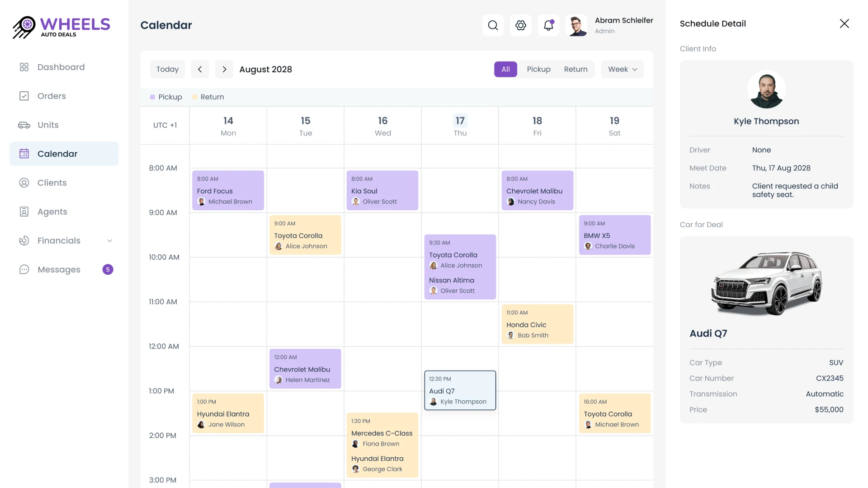Open the notifications bell
Image resolution: width=868 pixels, height=488 pixels.
[x=548, y=26]
